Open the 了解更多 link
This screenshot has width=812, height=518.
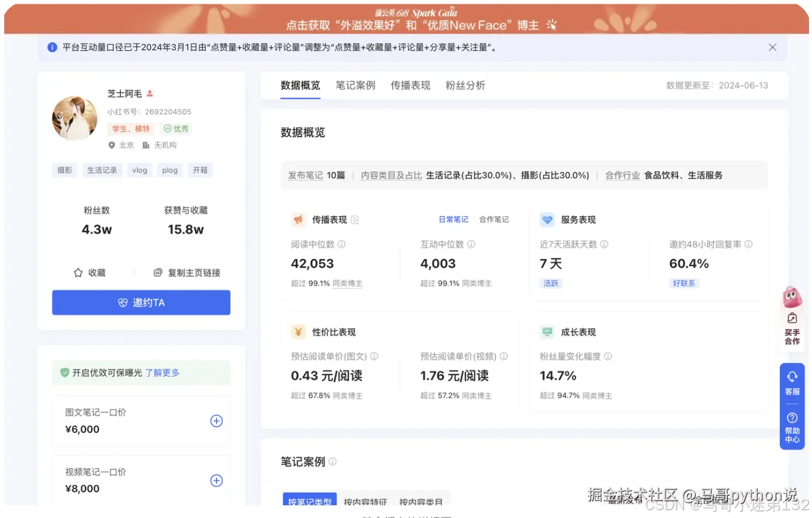(162, 373)
